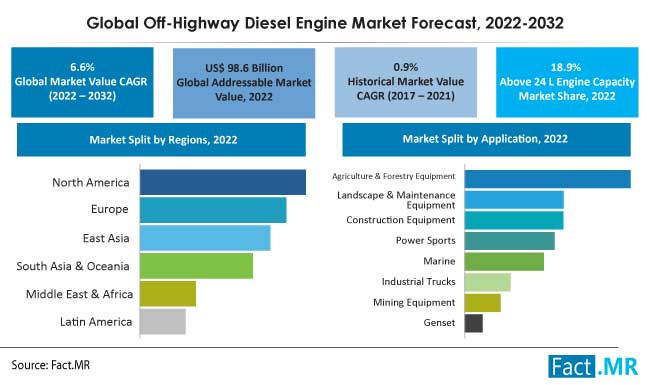Image resolution: width=650 pixels, height=385 pixels.
Task: Click the 'Source: Fact.MR' text
Action: pos(51,365)
